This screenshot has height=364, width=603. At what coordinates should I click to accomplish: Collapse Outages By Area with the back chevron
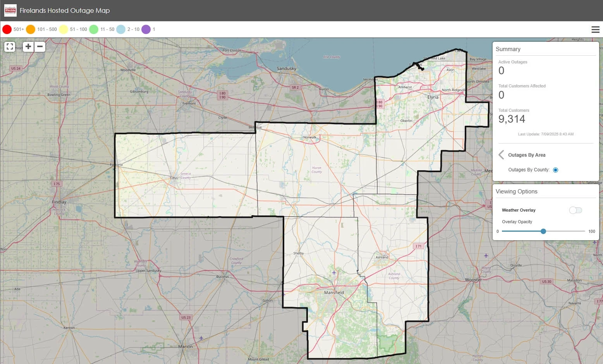tap(501, 155)
